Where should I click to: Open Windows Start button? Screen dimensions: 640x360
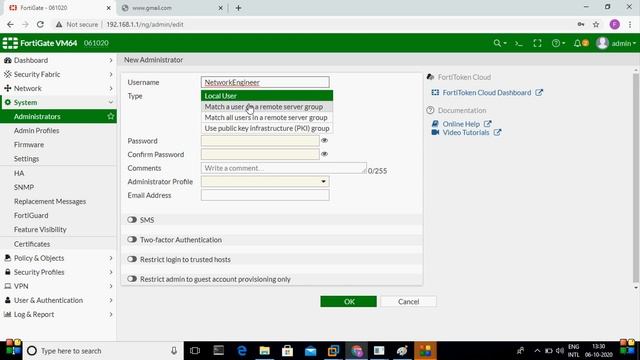tap(12, 351)
